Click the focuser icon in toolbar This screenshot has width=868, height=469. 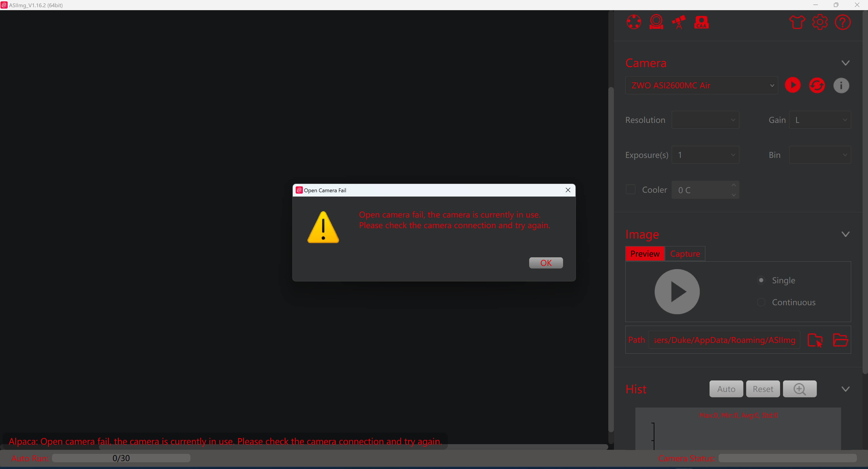click(656, 22)
